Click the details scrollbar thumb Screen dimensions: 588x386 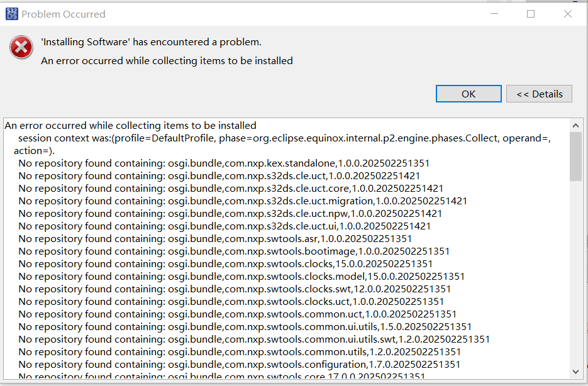pyautogui.click(x=575, y=157)
